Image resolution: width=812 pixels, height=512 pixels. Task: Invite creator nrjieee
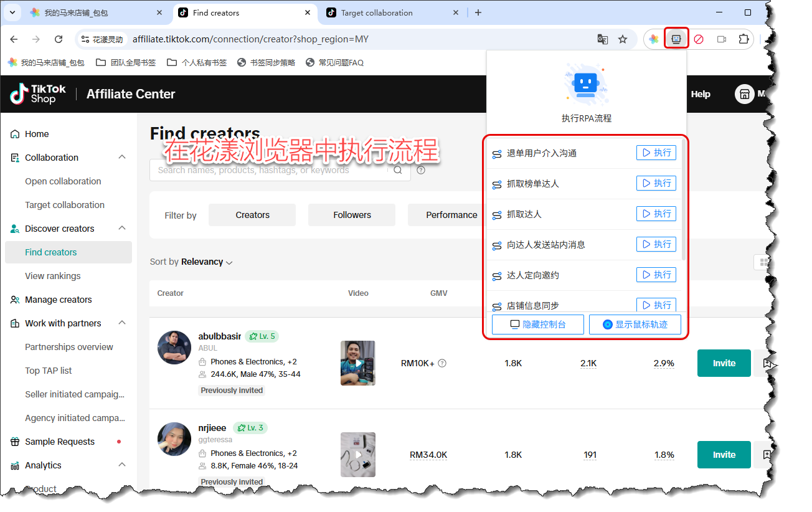[x=724, y=455]
